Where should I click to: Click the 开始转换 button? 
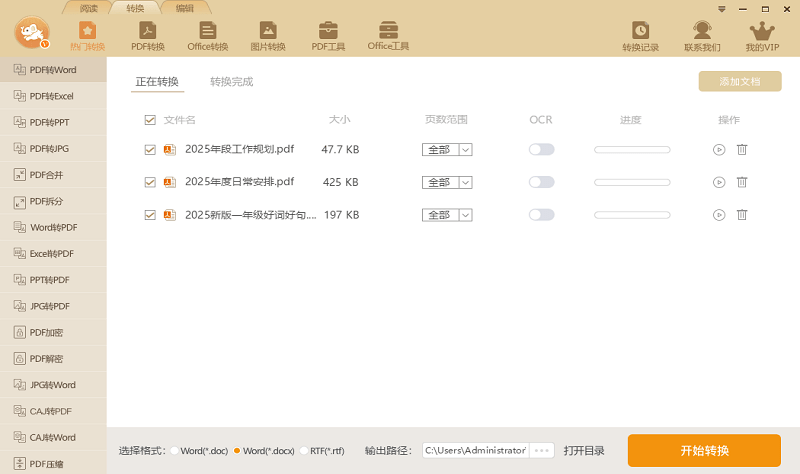coord(704,450)
